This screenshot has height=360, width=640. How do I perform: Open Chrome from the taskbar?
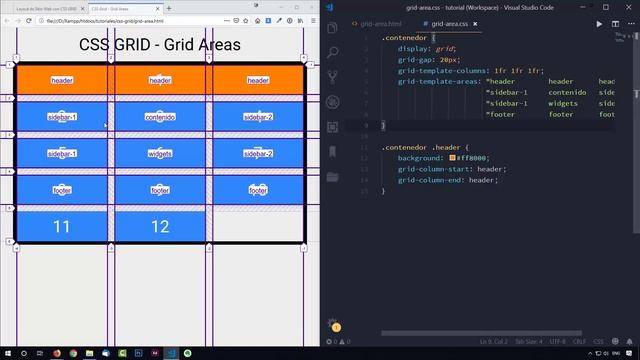tap(73, 353)
